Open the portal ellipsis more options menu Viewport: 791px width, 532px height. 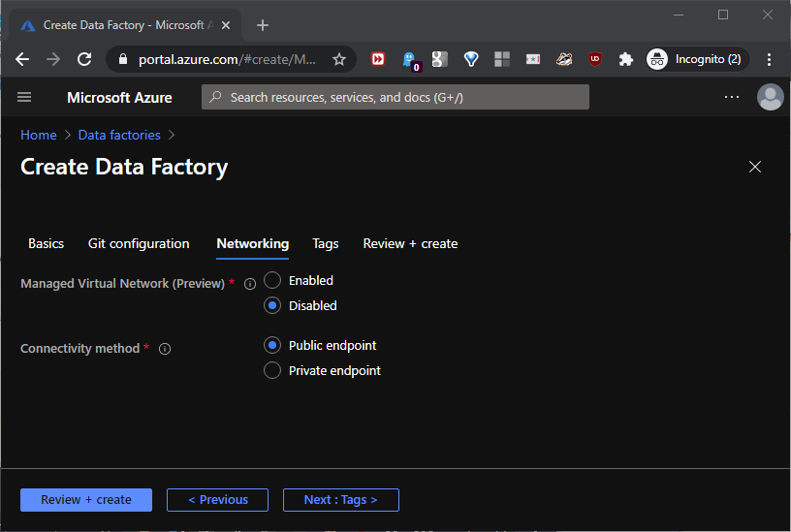[x=732, y=97]
